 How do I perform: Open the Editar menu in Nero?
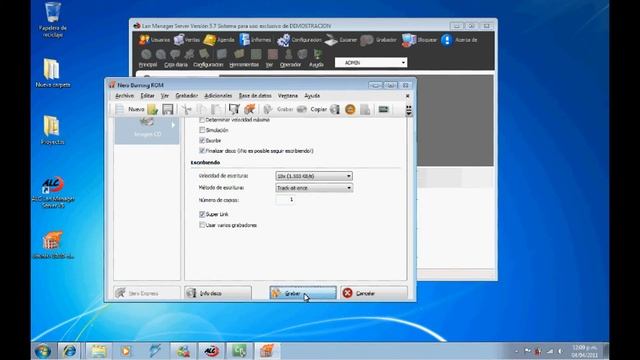tap(147, 96)
